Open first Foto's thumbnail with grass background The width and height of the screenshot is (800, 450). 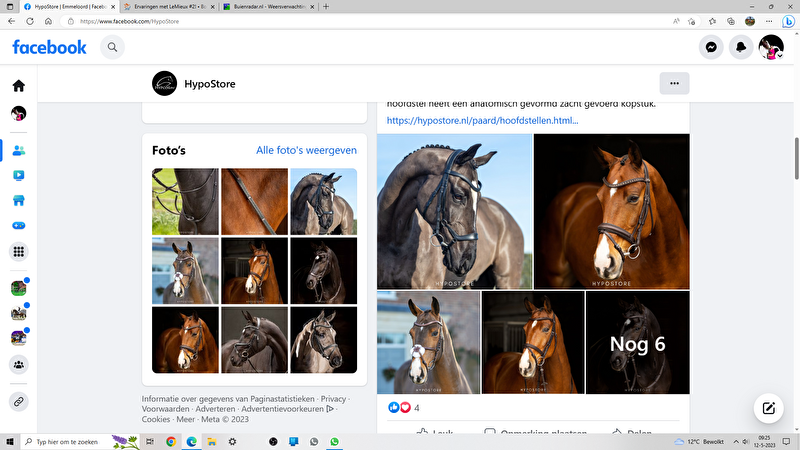[x=185, y=202]
